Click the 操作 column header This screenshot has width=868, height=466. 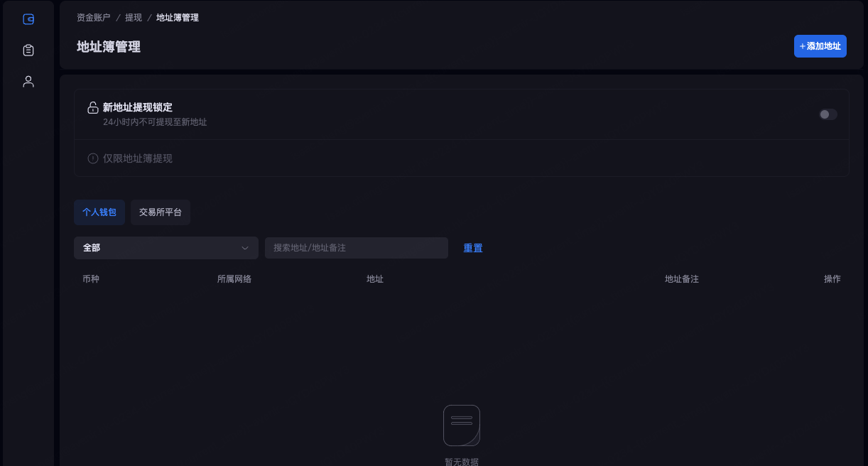click(x=832, y=279)
